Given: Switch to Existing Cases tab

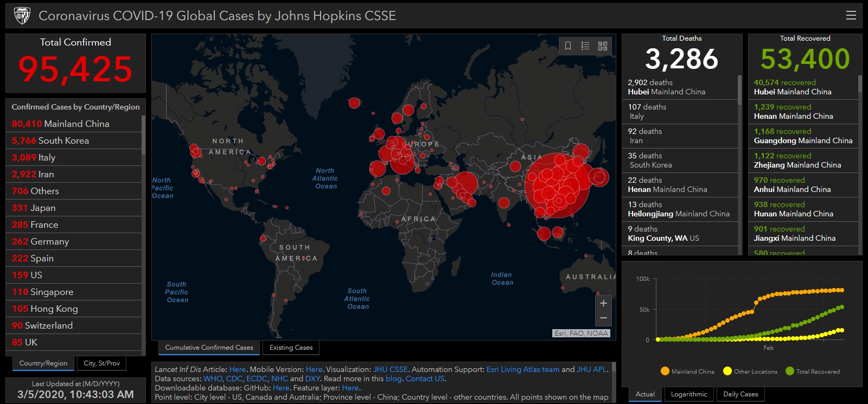Looking at the screenshot, I should pyautogui.click(x=291, y=348).
